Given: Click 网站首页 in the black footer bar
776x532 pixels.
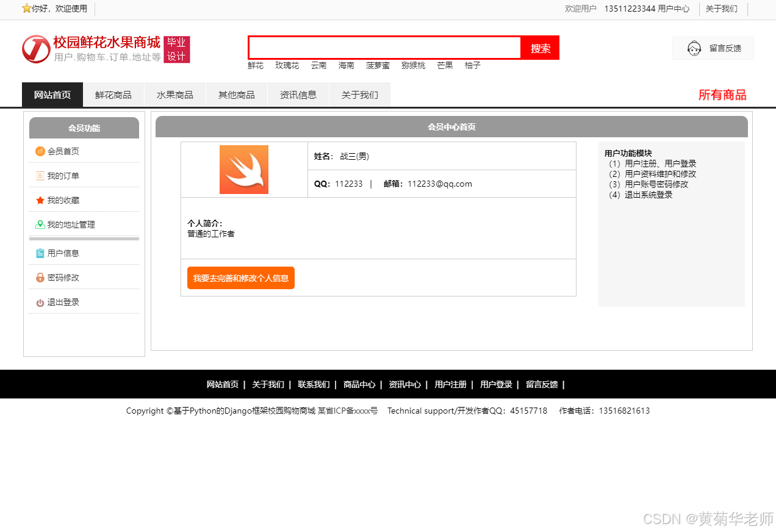Looking at the screenshot, I should click(x=223, y=384).
